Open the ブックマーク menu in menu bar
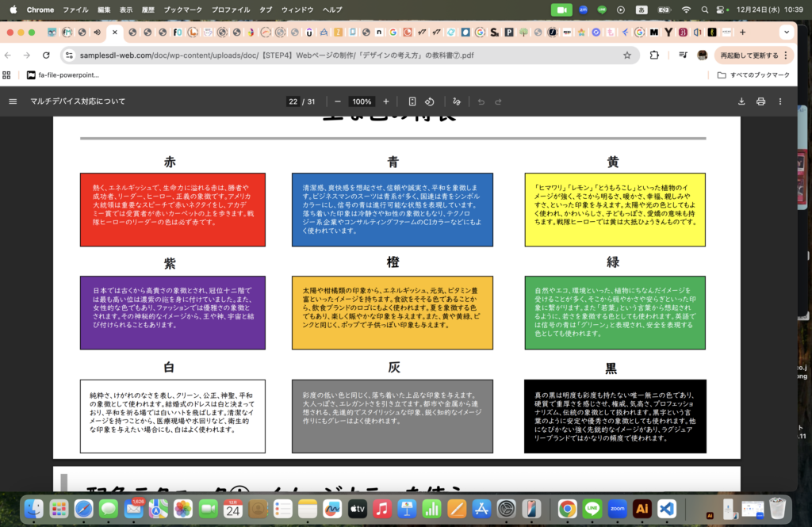Image resolution: width=812 pixels, height=527 pixels. 182,10
